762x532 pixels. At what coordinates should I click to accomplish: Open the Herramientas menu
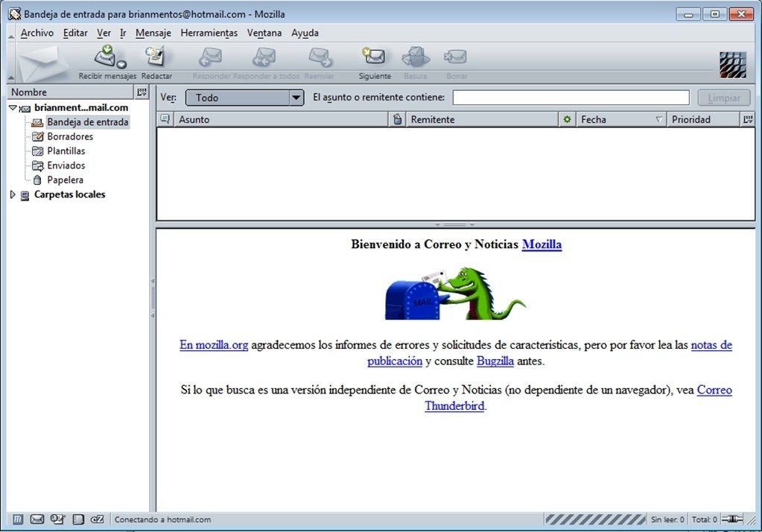coord(209,33)
